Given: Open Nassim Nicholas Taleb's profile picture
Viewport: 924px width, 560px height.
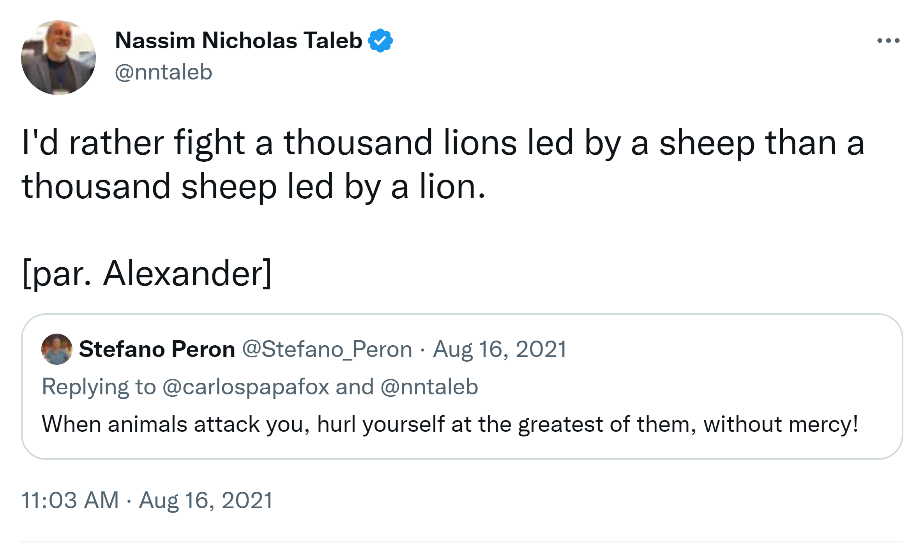Looking at the screenshot, I should tap(58, 58).
